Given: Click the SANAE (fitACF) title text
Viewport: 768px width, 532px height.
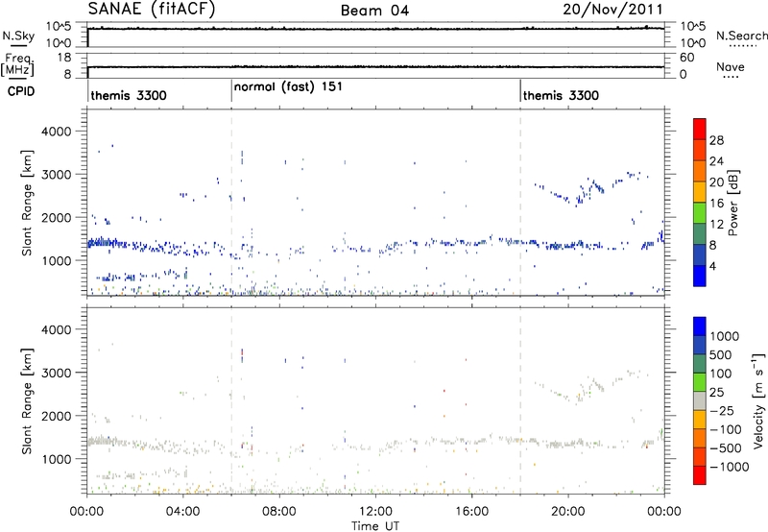Looking at the screenshot, I should tap(152, 9).
